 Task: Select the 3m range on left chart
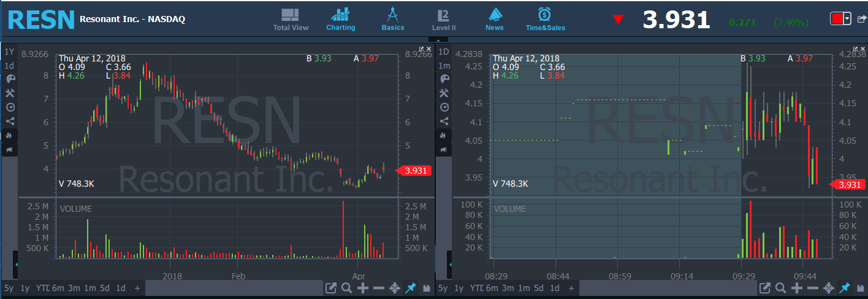tap(74, 288)
